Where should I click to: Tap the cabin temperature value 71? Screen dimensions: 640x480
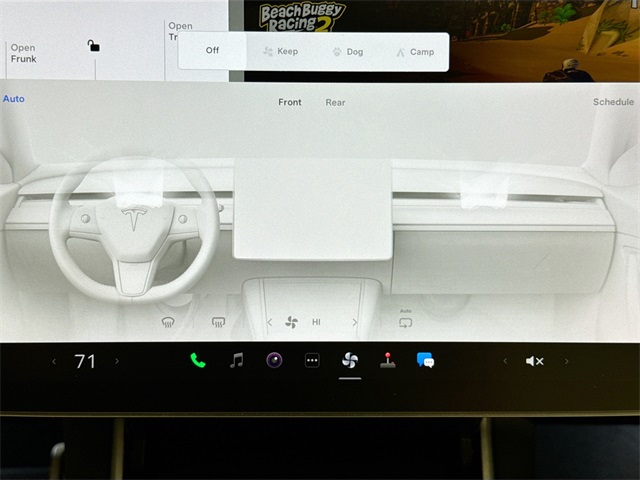(85, 361)
